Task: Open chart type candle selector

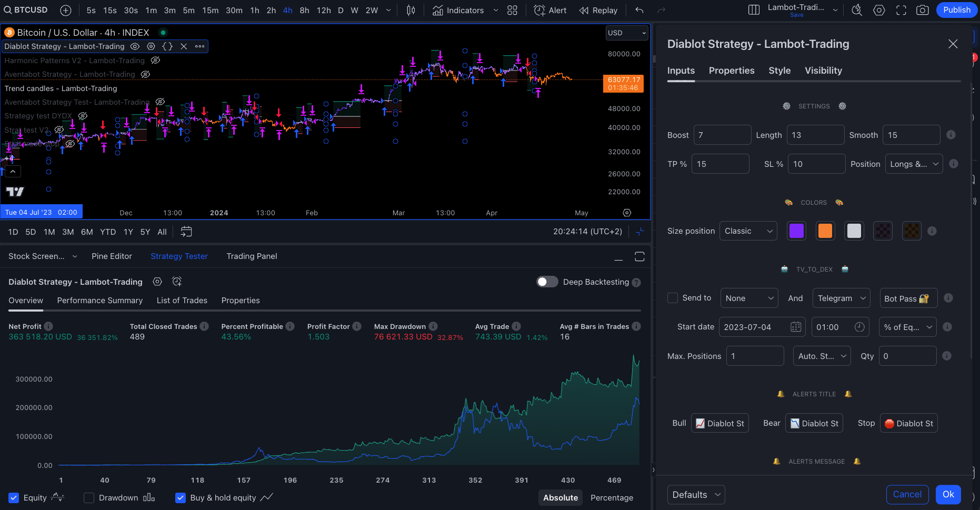Action: (411, 11)
